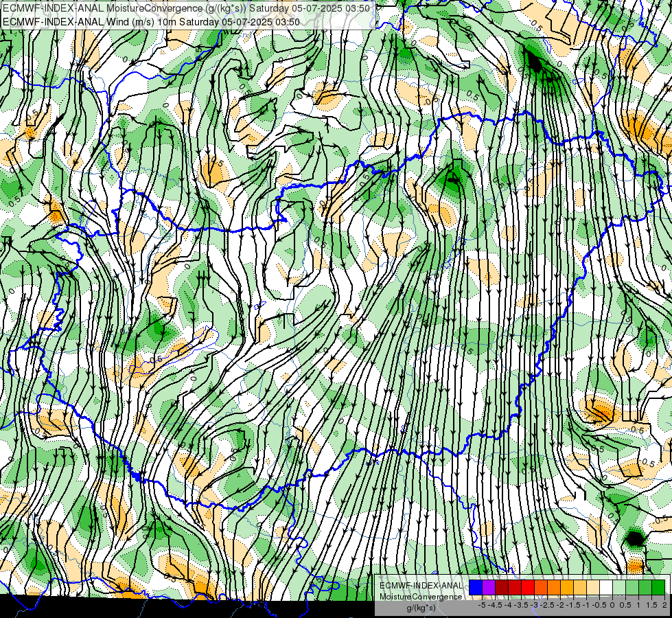The width and height of the screenshot is (672, 618).
Task: Click the pale beige legend swatch
Action: (x=593, y=587)
